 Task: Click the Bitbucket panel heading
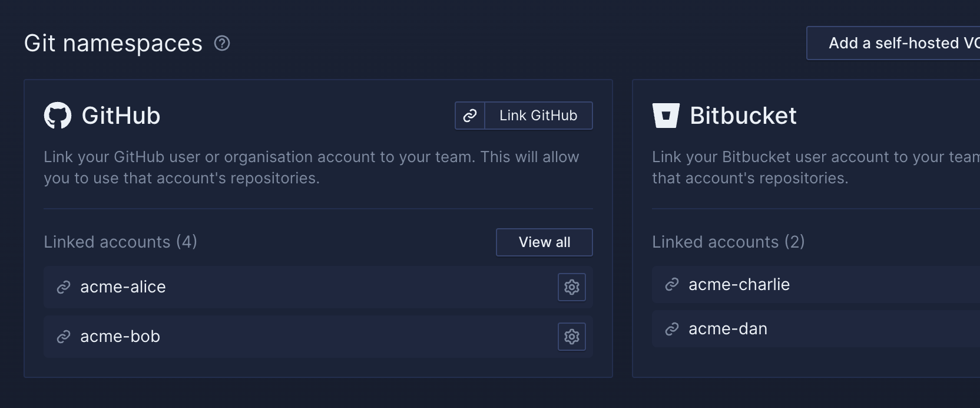(743, 116)
